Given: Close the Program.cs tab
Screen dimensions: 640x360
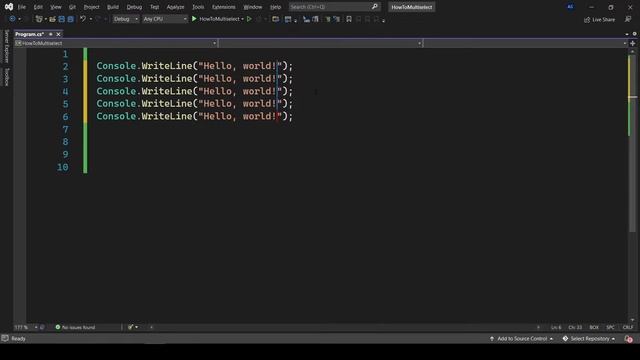Looking at the screenshot, I should tap(58, 34).
